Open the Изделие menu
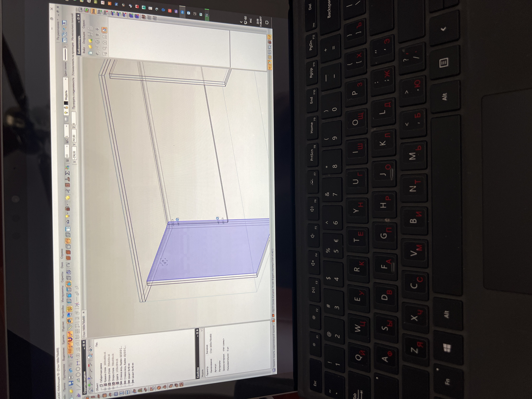The height and width of the screenshot is (399, 532). [63, 326]
